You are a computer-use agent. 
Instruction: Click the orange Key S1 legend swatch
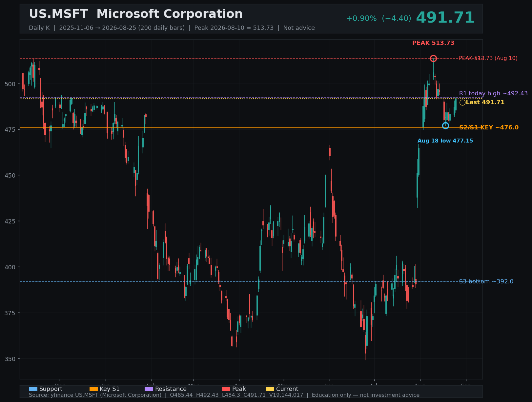click(94, 389)
